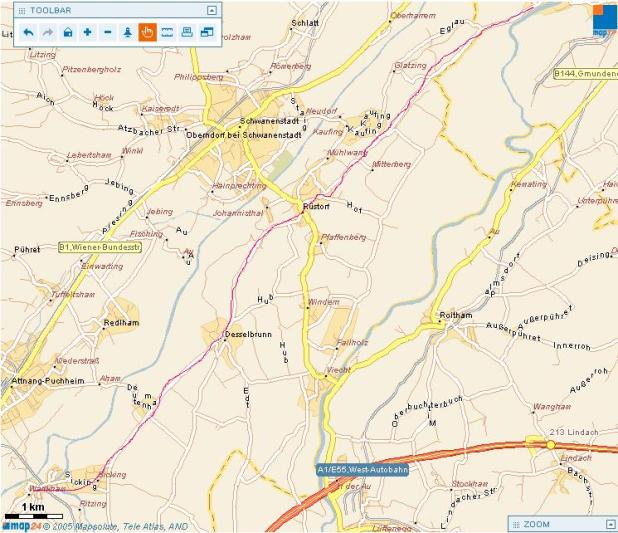Click the B144 Gmundener road label

pos(586,73)
